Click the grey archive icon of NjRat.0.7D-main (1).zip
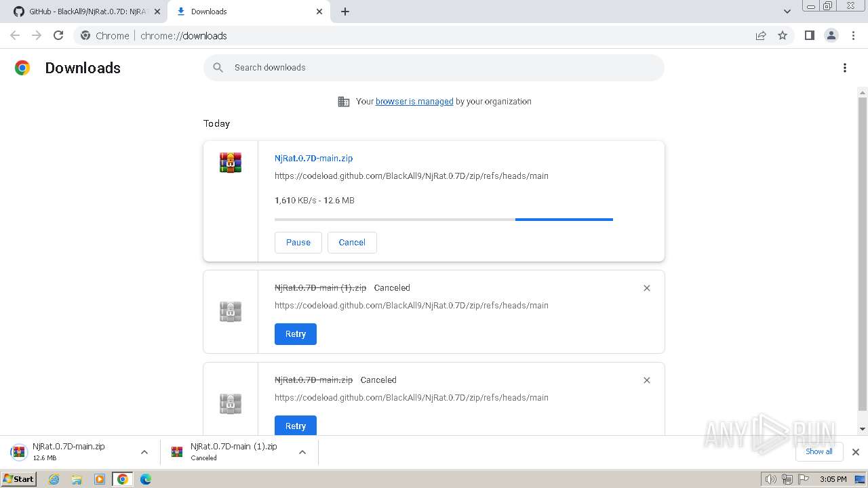Viewport: 868px width, 488px height. pos(231,312)
